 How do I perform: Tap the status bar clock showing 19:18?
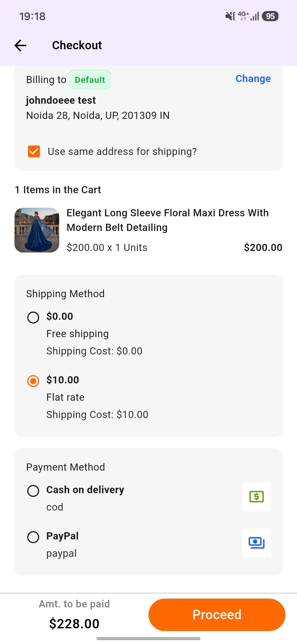point(32,16)
